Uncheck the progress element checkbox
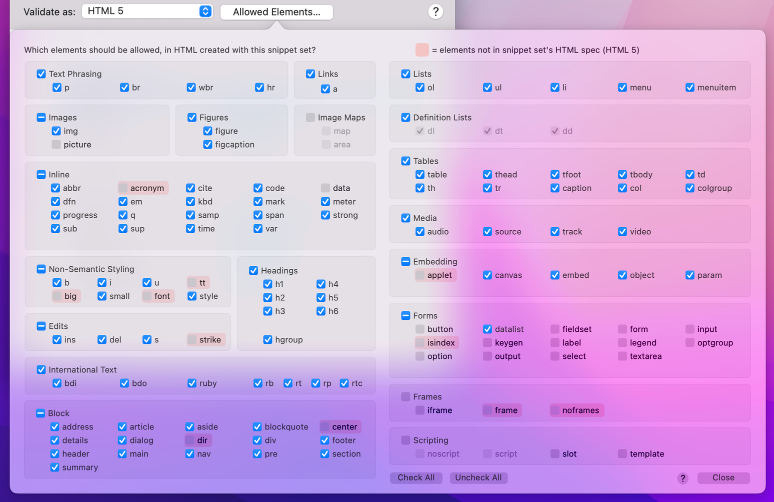This screenshot has height=502, width=774. (56, 215)
